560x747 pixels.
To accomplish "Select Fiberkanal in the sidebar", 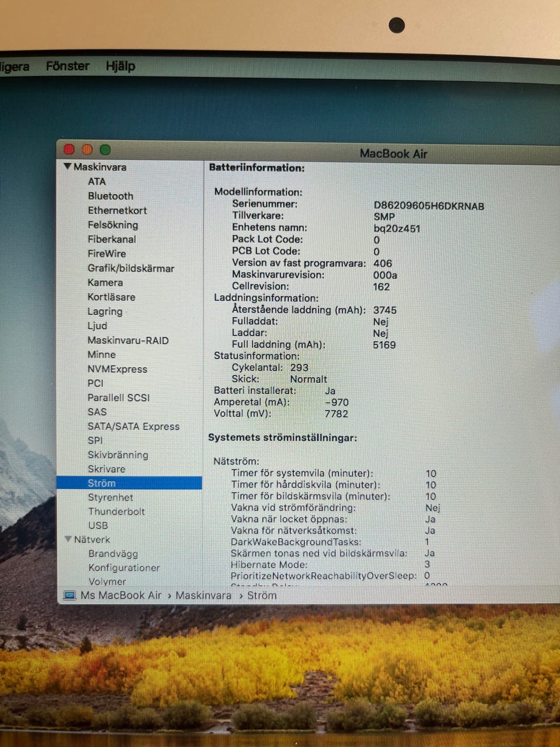I will (112, 239).
